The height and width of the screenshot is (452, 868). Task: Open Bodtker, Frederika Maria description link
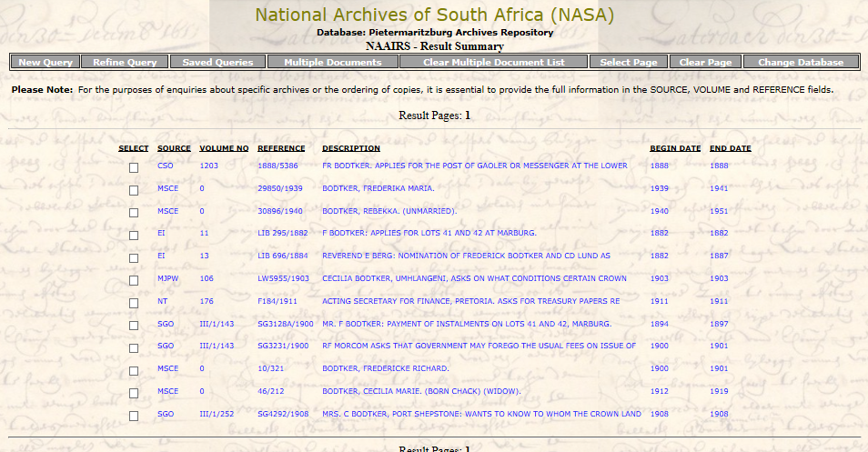[x=378, y=188]
